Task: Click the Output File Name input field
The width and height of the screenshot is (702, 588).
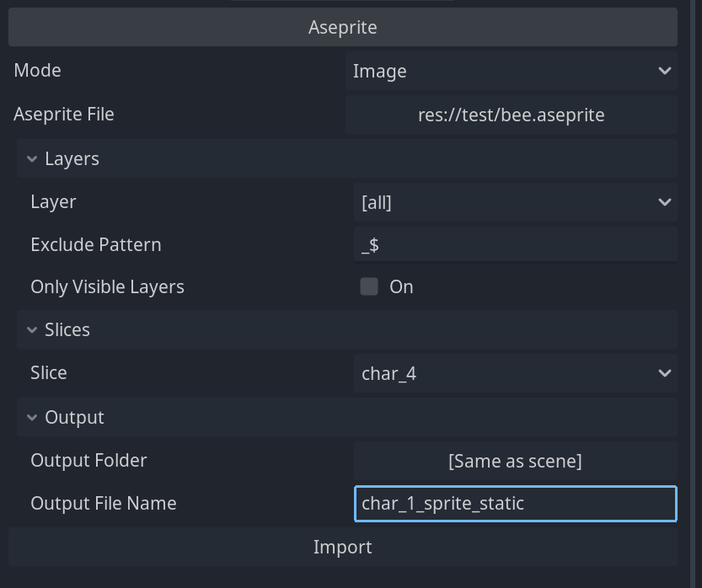Action: coord(515,504)
